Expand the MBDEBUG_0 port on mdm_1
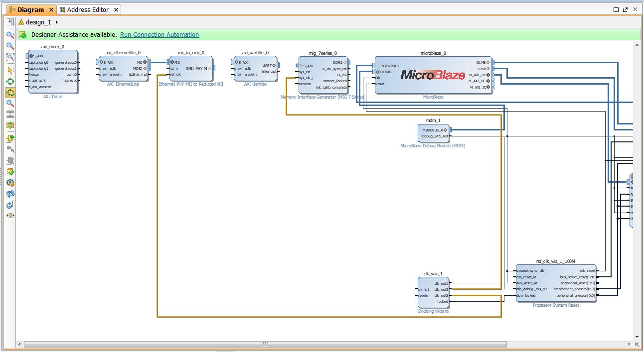The height and width of the screenshot is (352, 644). tap(445, 130)
